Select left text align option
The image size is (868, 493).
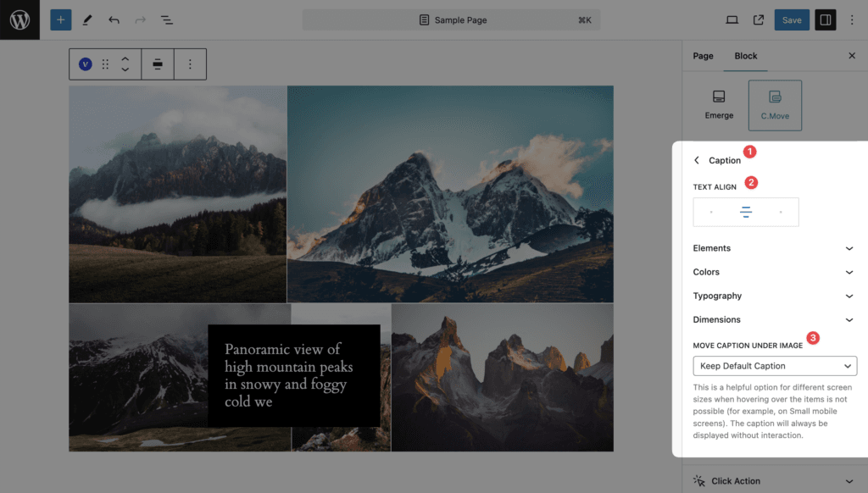711,212
